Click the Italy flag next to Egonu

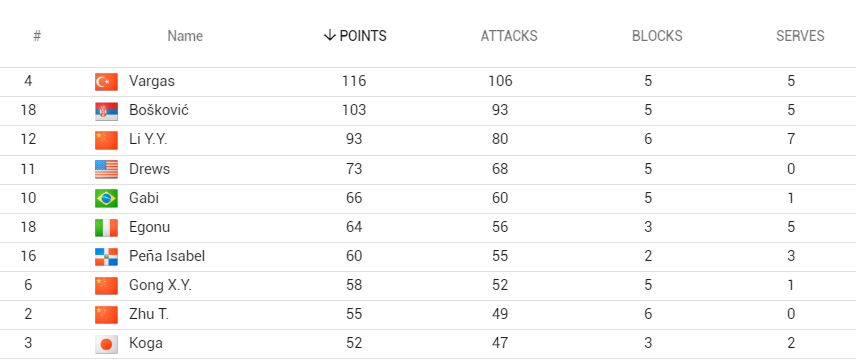tap(106, 227)
